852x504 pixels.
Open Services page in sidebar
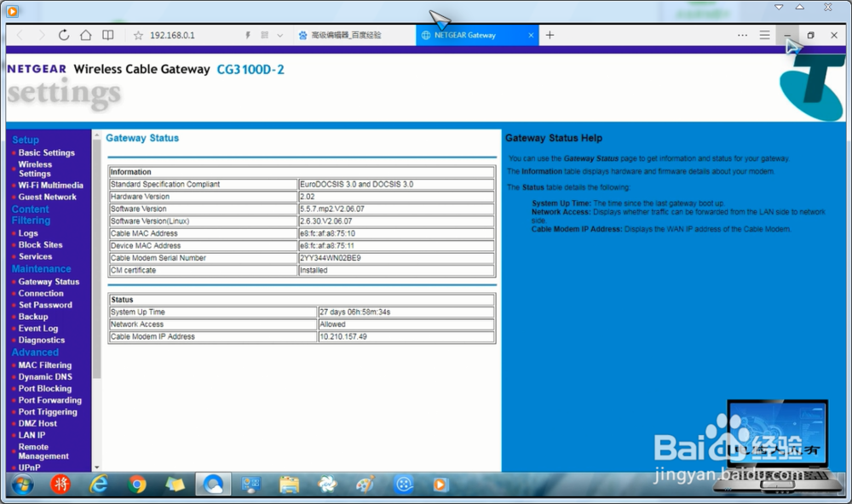pos(35,256)
